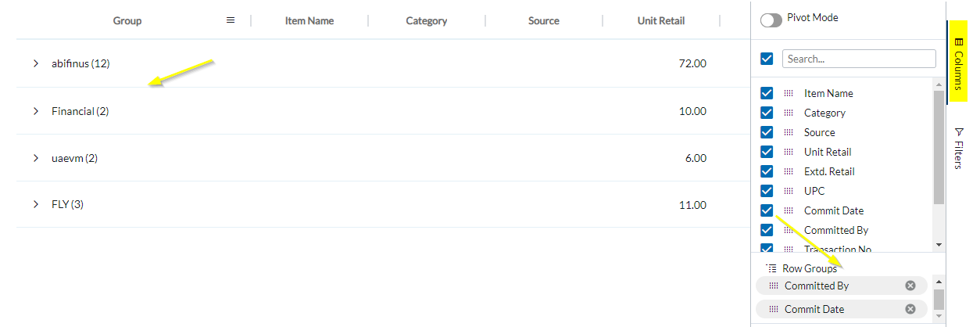Grab drag handle beside Item Name column
The image size is (980, 327).
(789, 93)
